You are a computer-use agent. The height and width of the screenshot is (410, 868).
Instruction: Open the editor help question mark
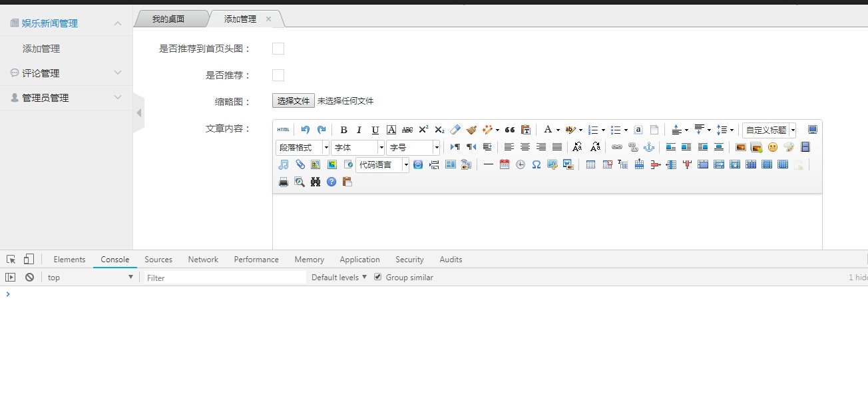(x=331, y=182)
